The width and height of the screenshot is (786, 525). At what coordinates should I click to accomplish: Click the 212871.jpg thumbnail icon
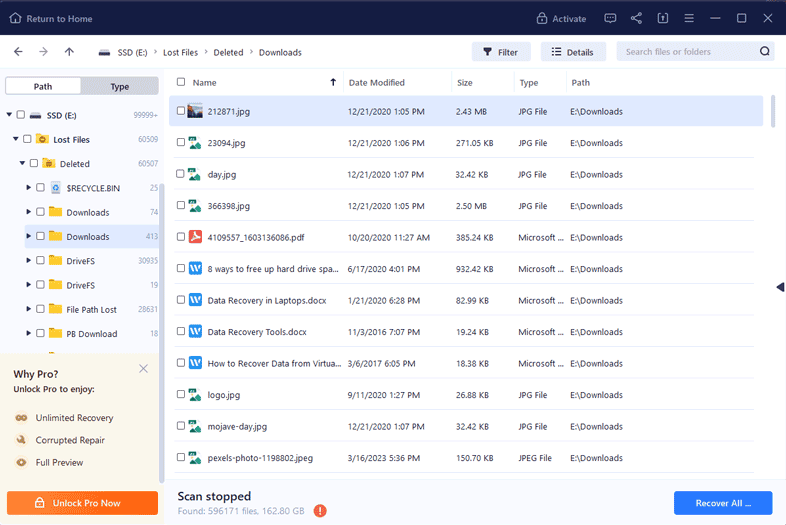(195, 111)
